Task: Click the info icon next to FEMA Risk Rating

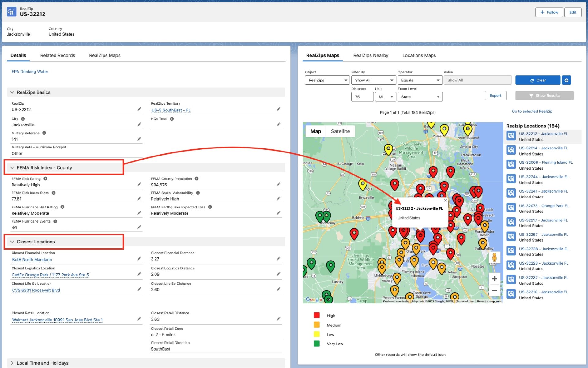Action: point(46,178)
